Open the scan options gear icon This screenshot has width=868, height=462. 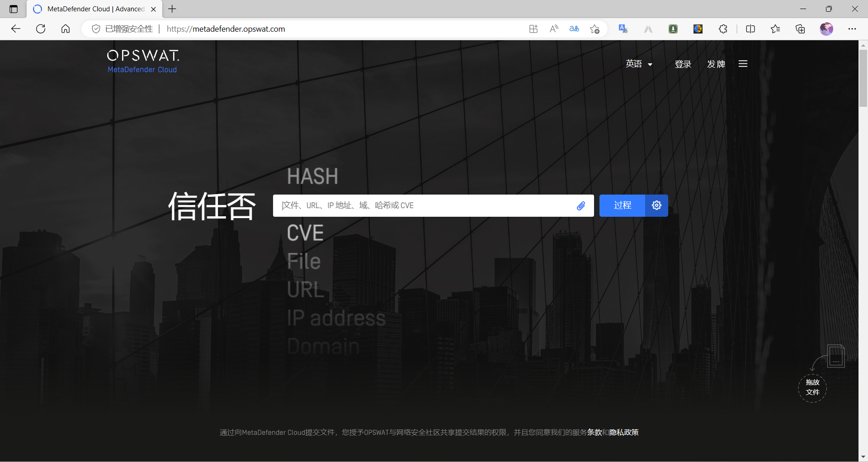[656, 205]
